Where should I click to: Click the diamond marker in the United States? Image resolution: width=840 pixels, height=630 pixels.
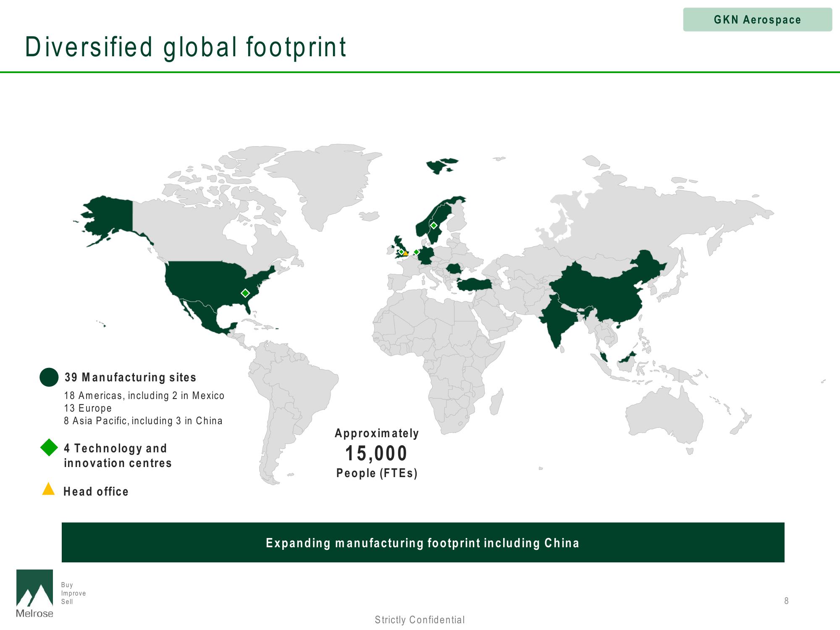pos(245,293)
